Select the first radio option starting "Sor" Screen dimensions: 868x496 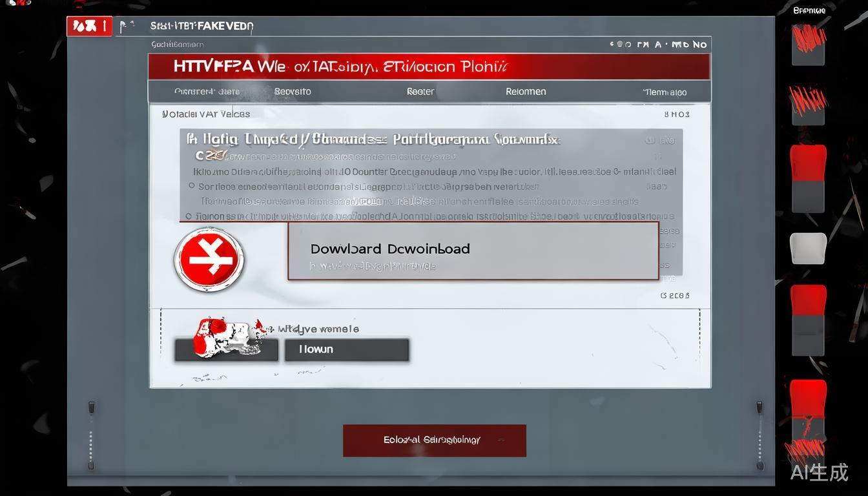(192, 186)
